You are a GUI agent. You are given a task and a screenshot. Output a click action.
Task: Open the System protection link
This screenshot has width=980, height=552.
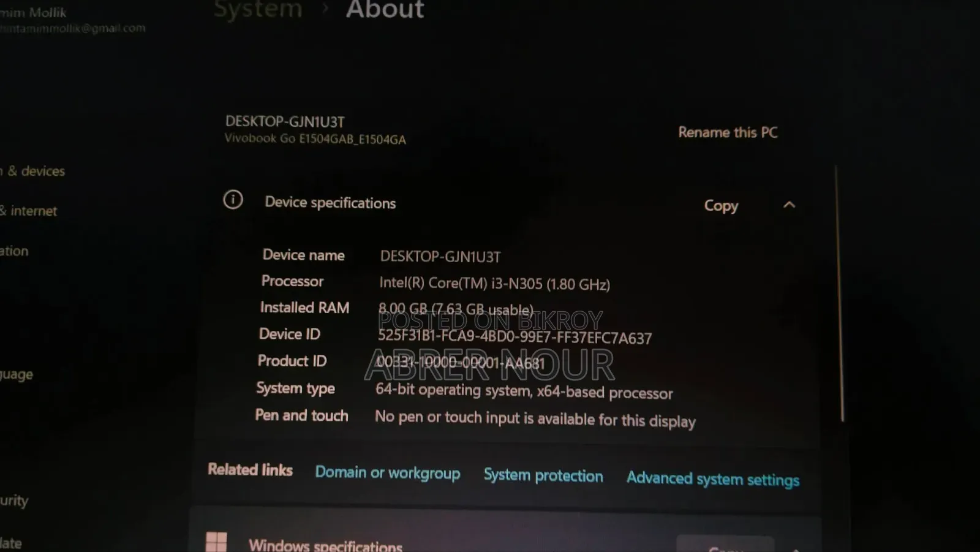coord(543,475)
